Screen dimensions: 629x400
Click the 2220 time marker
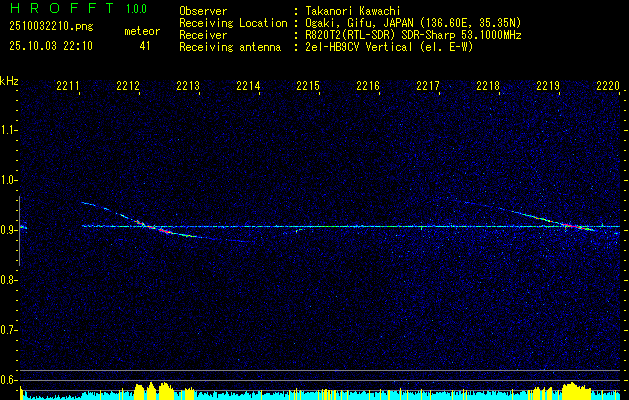coord(608,86)
